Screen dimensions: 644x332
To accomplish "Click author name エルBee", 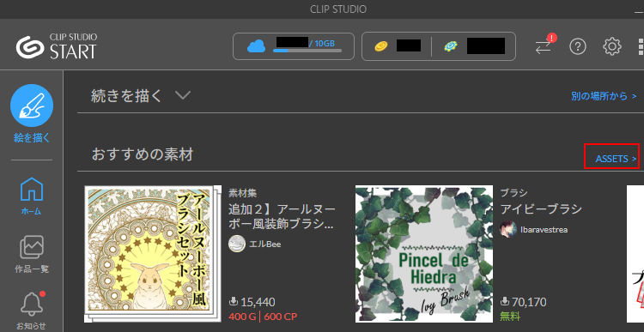I will [x=265, y=244].
